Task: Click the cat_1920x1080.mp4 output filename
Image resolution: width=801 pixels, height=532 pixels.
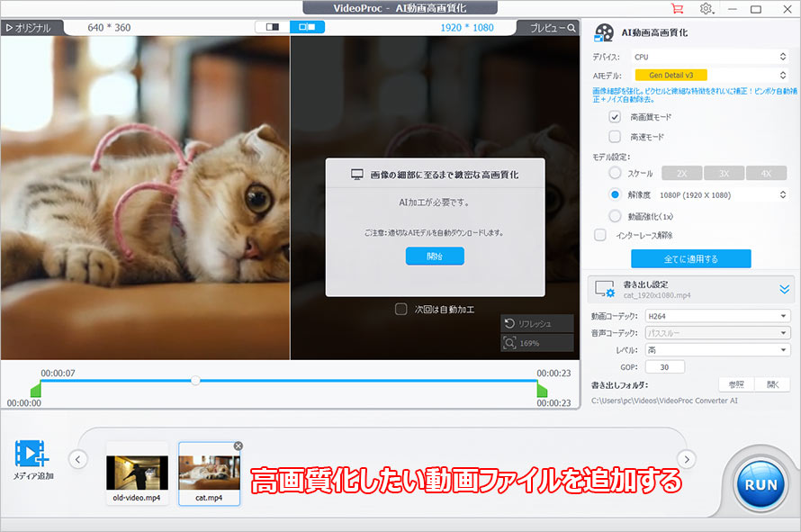Action: pyautogui.click(x=656, y=295)
